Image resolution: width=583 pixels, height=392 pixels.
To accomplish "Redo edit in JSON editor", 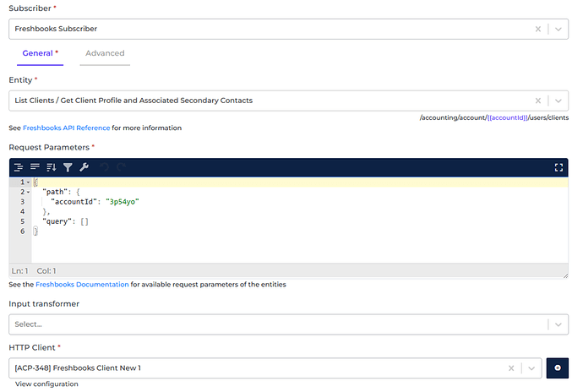I will tap(121, 167).
